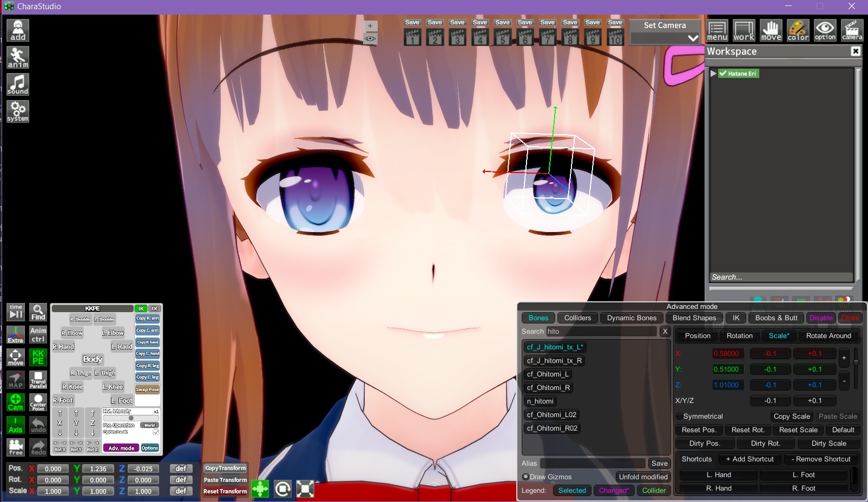This screenshot has width=868, height=502.
Task: Click the Copy Scale button
Action: pos(792,417)
